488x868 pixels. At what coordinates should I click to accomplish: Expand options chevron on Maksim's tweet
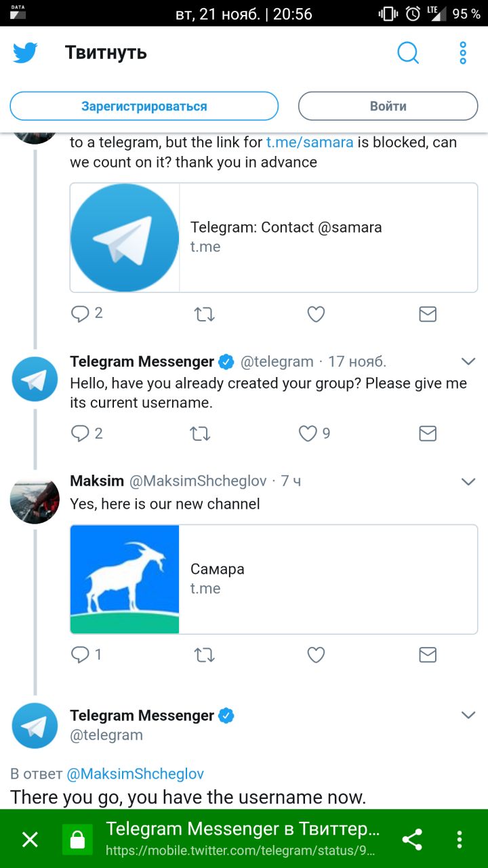[x=468, y=481]
